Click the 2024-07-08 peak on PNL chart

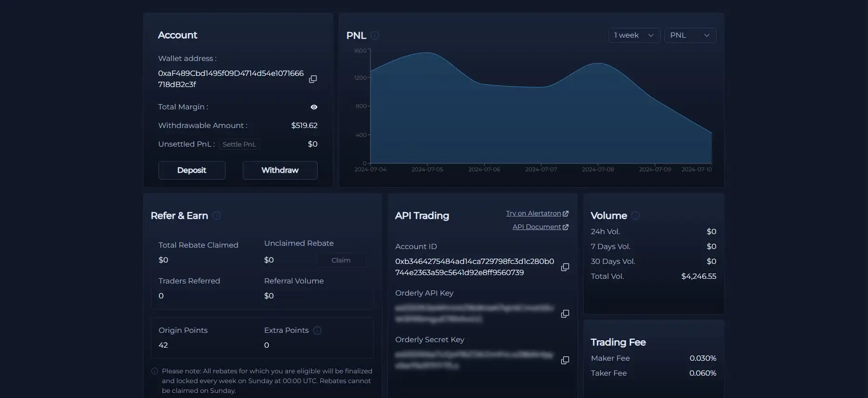tap(598, 63)
